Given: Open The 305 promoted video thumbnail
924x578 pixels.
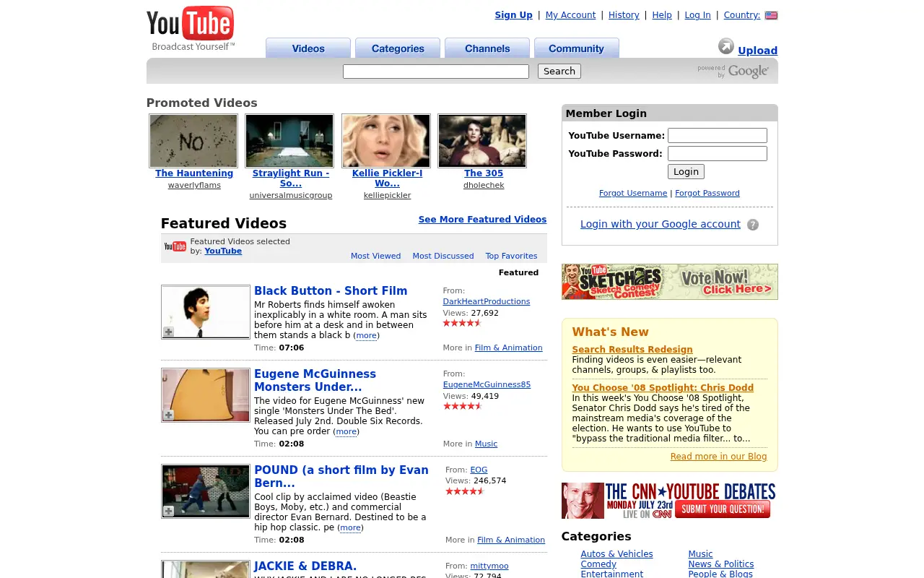Looking at the screenshot, I should click(482, 141).
